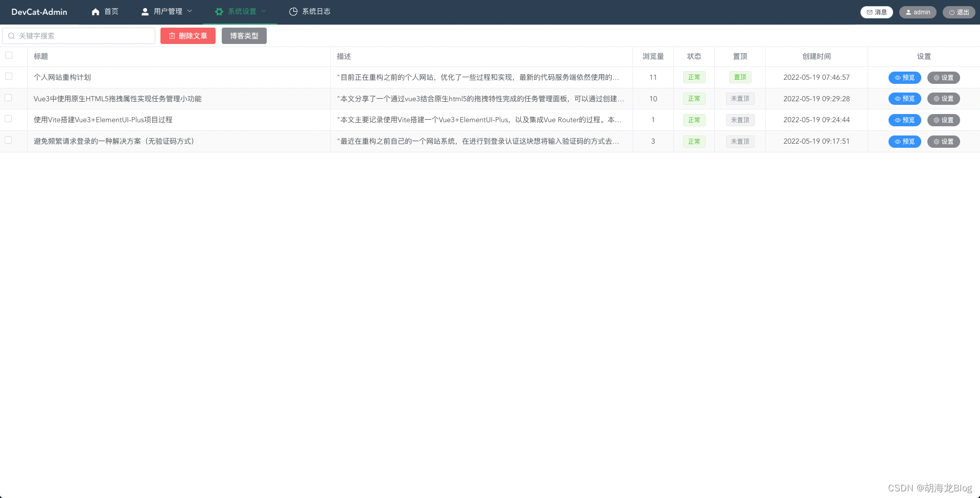Click timestamp 2022-05-19 09:29:28
The image size is (980, 498).
pos(816,99)
